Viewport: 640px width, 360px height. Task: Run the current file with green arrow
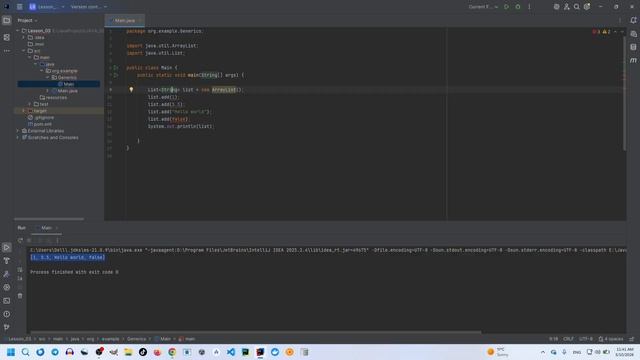click(507, 7)
